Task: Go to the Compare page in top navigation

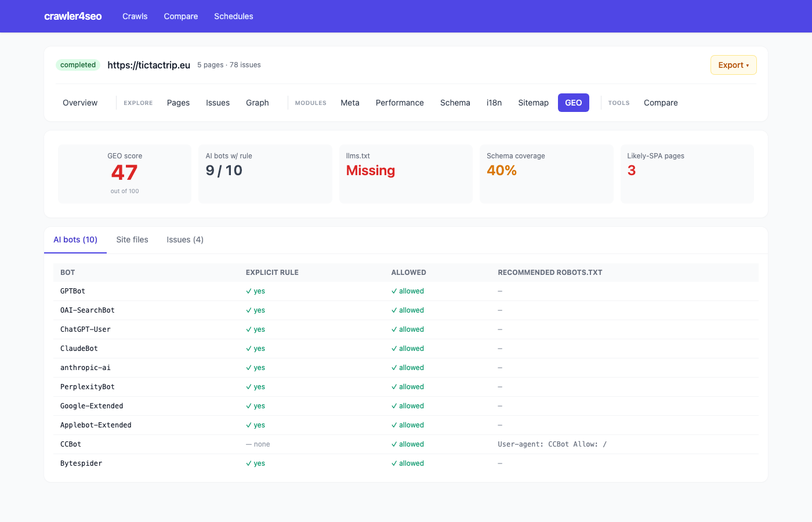Action: (x=181, y=16)
